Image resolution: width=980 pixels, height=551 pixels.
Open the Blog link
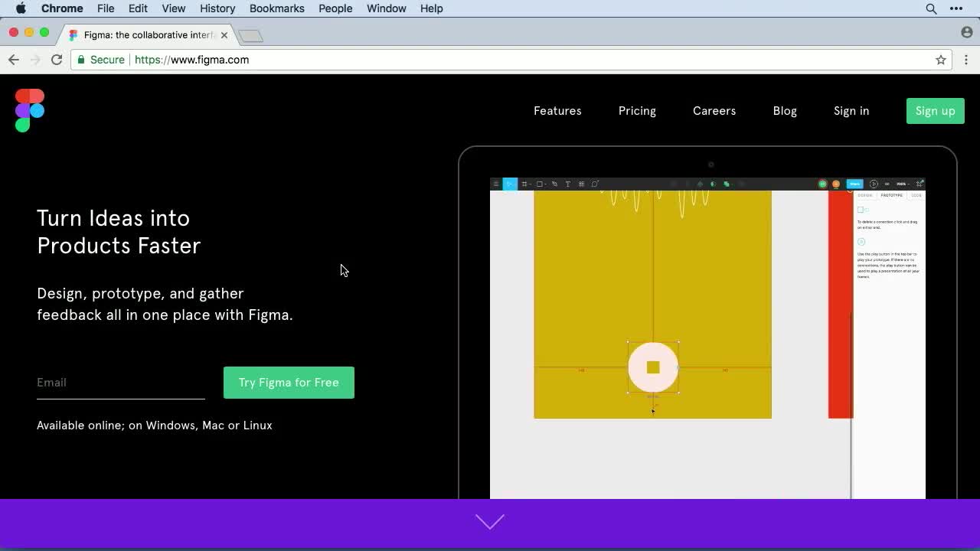click(785, 111)
